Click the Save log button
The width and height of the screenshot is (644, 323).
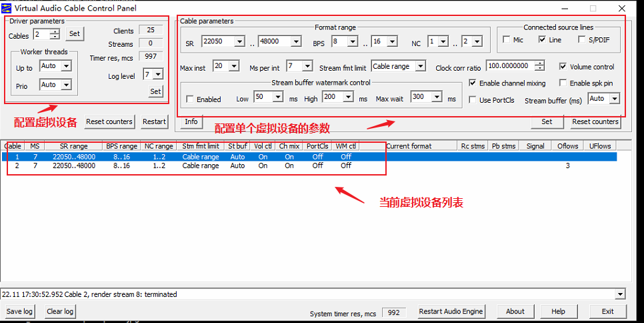click(19, 311)
